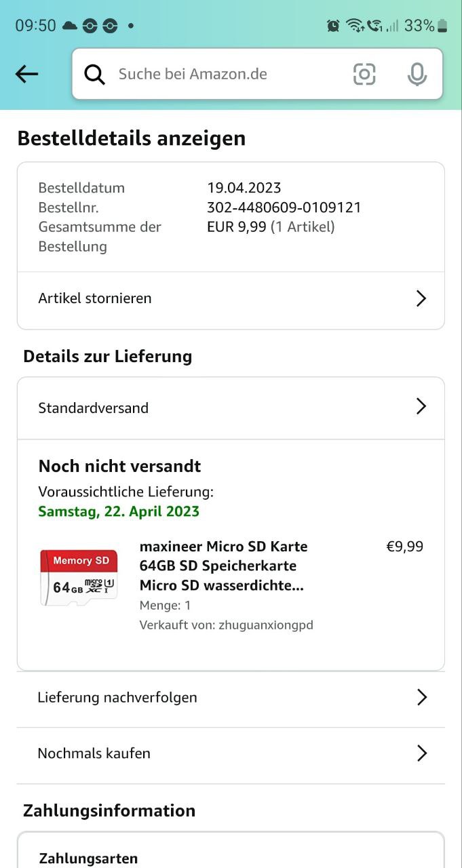The image size is (462, 868).
Task: Open chevron beside Lieferung nachverfolgen
Action: coord(421,697)
